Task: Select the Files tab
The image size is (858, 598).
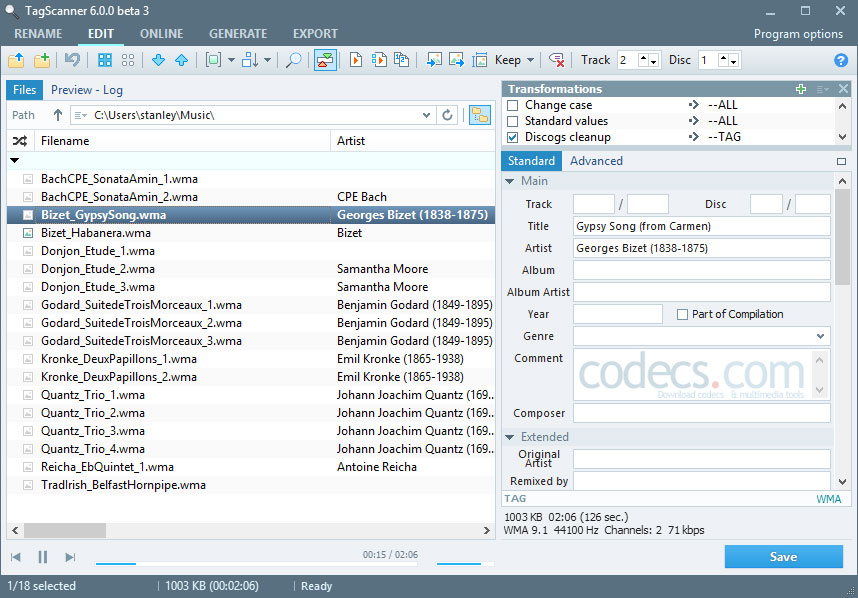Action: point(25,90)
